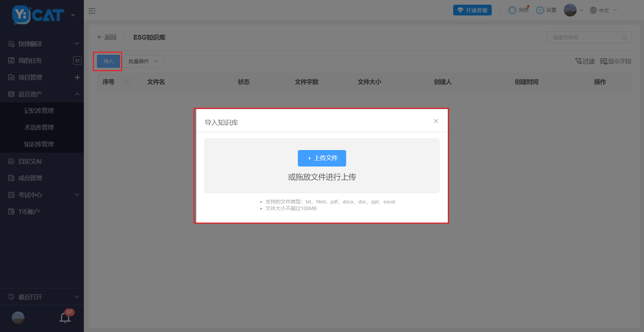Open 设置 settings in top bar

pos(546,10)
